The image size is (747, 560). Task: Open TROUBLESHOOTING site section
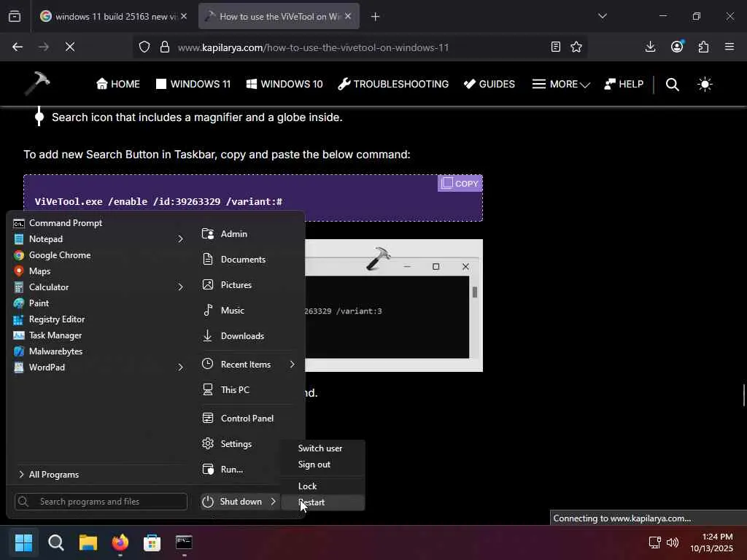(x=393, y=85)
